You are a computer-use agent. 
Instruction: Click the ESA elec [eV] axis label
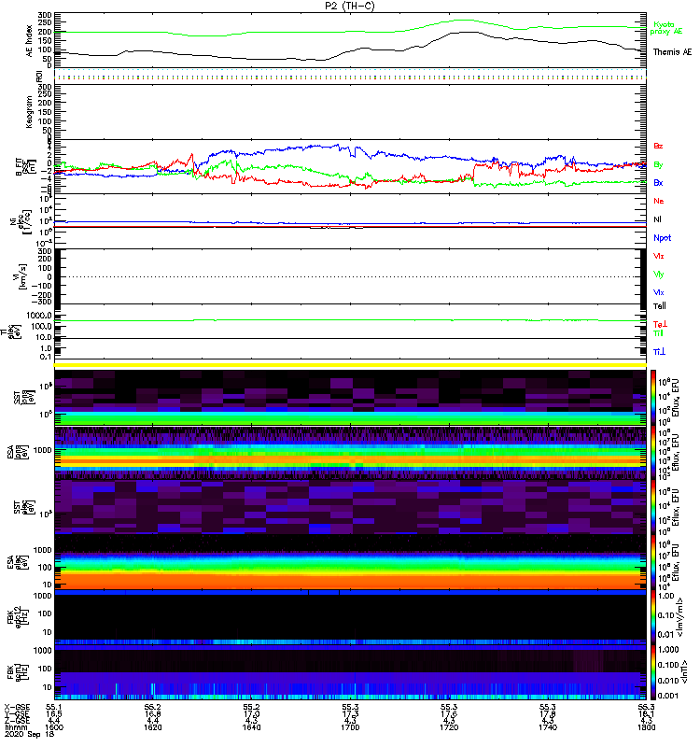pyautogui.click(x=18, y=562)
